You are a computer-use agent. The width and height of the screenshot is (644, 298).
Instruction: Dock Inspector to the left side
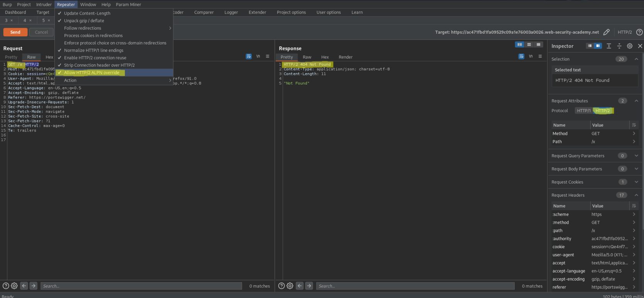click(x=590, y=46)
